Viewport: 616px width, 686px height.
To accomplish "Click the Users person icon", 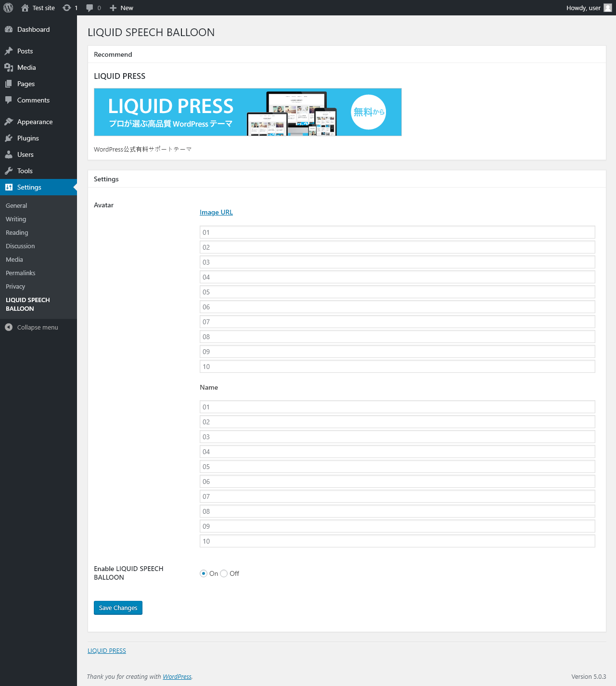I will [x=9, y=154].
